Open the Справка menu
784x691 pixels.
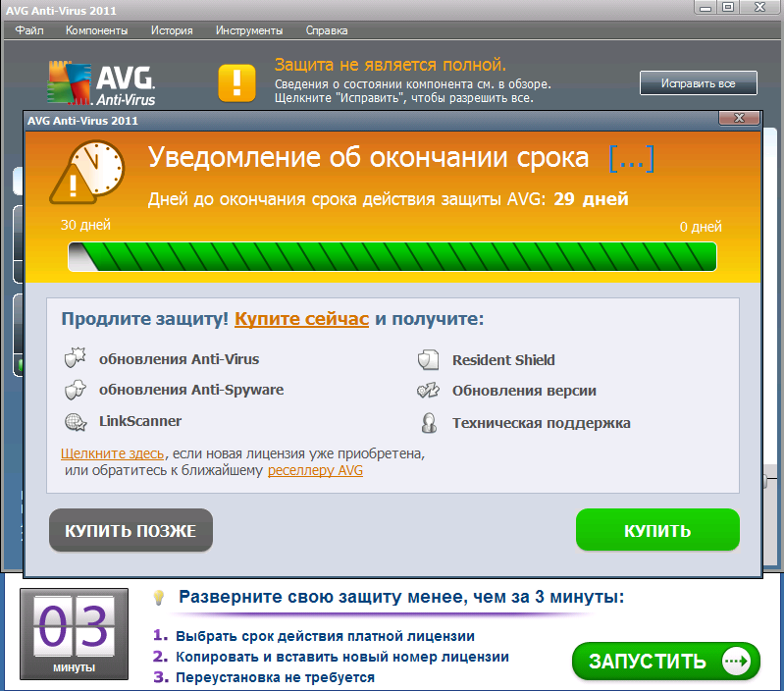(327, 30)
